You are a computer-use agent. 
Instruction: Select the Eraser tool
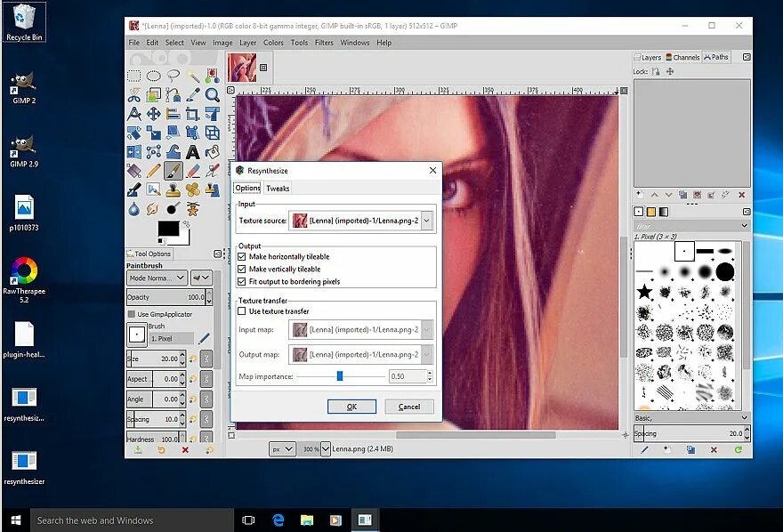pyautogui.click(x=193, y=171)
